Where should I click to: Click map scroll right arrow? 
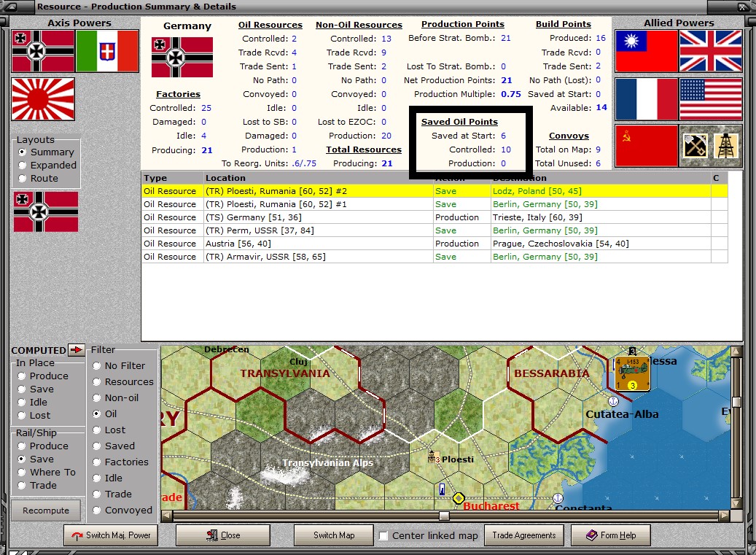724,516
